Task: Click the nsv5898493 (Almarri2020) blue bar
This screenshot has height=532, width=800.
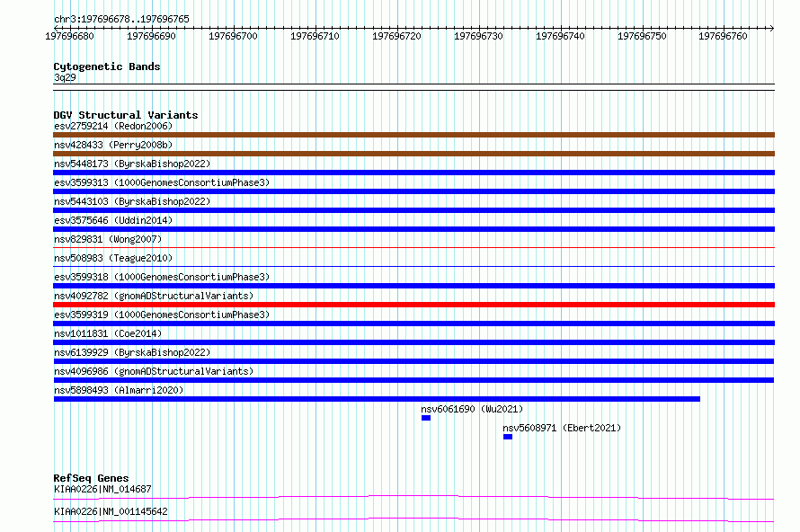Action: [x=377, y=399]
